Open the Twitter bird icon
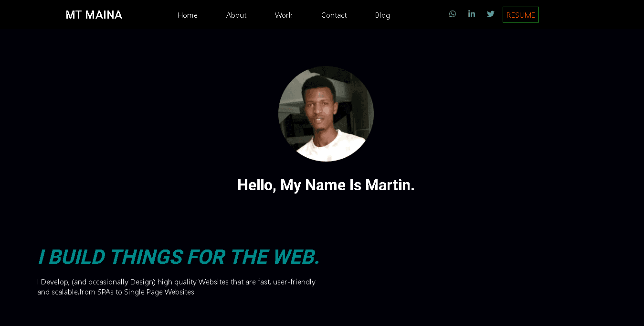The width and height of the screenshot is (644, 326). 491,14
